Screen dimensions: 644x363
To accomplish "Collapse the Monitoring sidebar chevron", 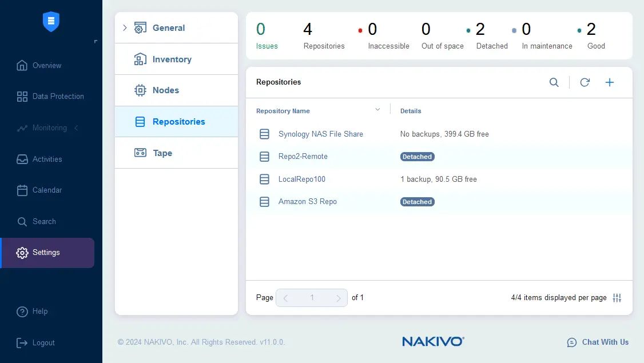I will tap(76, 128).
